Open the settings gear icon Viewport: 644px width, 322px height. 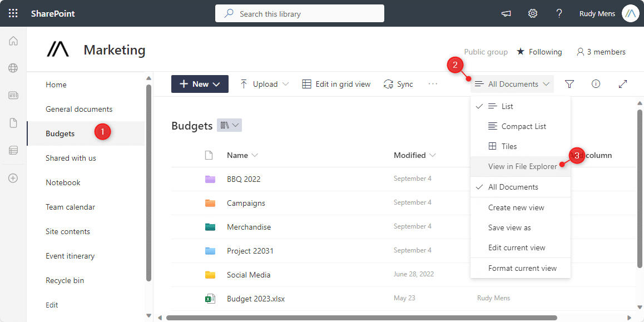click(x=533, y=13)
